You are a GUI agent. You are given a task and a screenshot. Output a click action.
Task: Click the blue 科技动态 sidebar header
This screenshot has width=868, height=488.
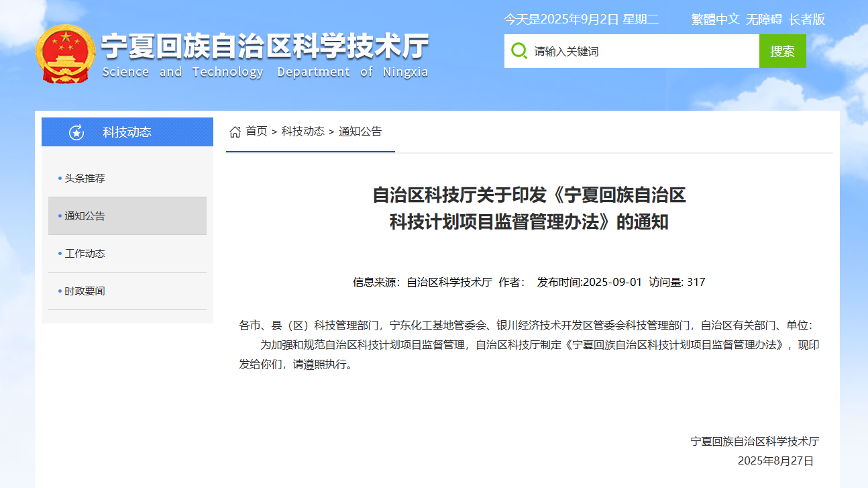[127, 132]
